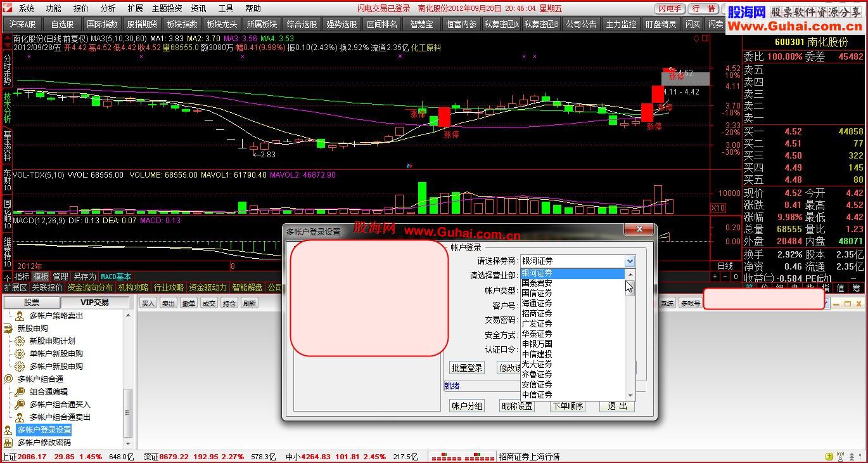Click the 卖出 trade button
The image size is (868, 463).
pyautogui.click(x=169, y=303)
